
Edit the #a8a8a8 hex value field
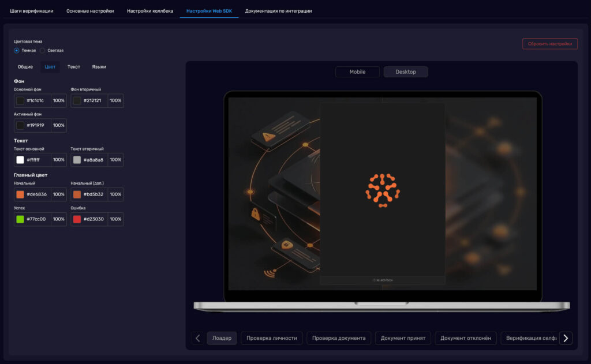95,160
